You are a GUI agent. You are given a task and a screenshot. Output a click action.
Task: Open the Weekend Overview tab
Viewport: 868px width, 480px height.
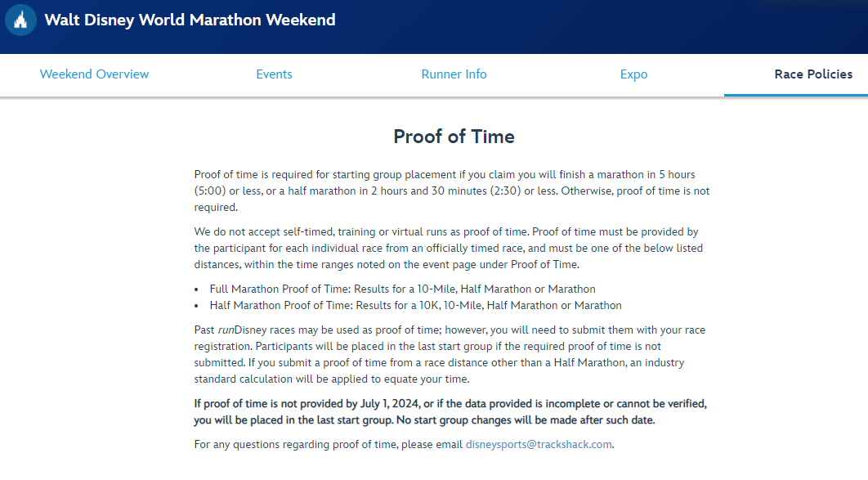click(x=94, y=74)
